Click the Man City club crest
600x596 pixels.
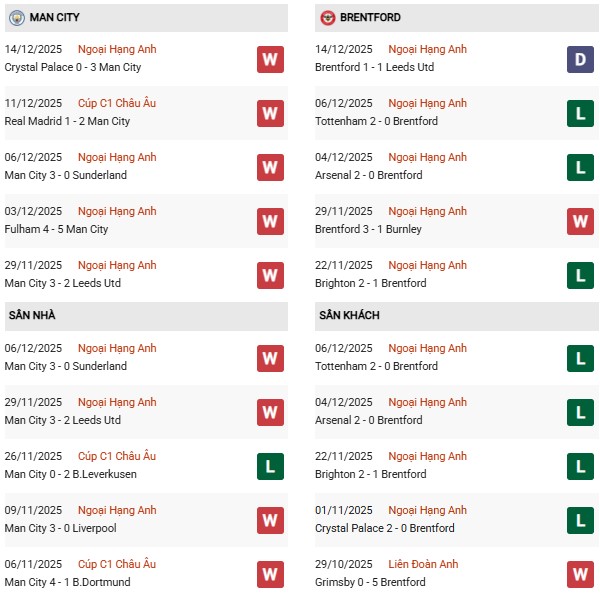[x=16, y=17]
